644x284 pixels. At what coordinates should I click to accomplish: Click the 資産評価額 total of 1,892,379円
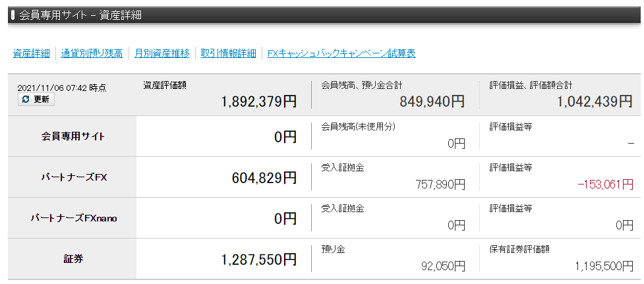(259, 101)
